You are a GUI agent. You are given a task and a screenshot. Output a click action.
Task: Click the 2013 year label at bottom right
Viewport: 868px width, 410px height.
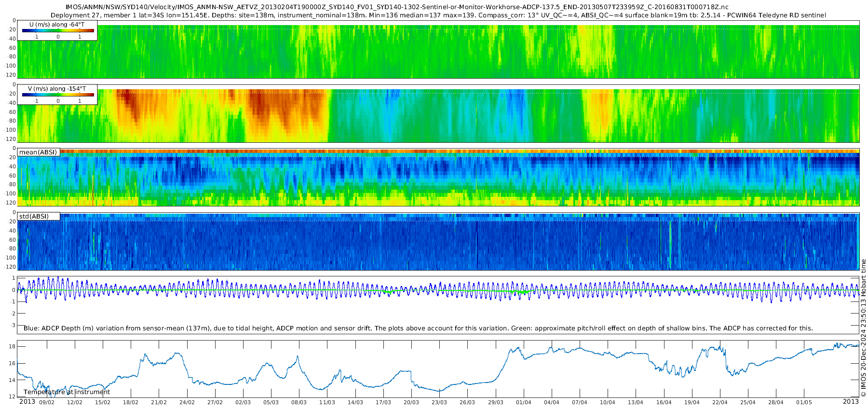pos(851,402)
